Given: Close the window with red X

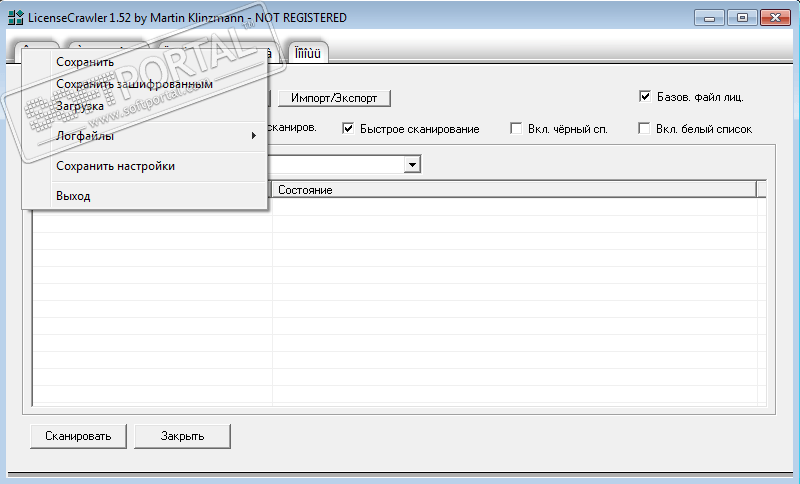Looking at the screenshot, I should [776, 18].
